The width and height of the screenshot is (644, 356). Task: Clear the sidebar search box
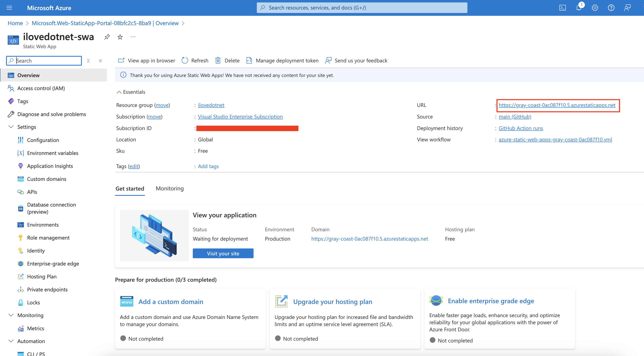(x=88, y=61)
